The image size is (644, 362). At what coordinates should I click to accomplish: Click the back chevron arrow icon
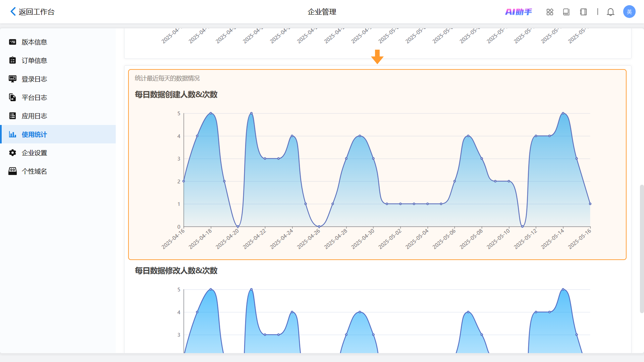(13, 12)
